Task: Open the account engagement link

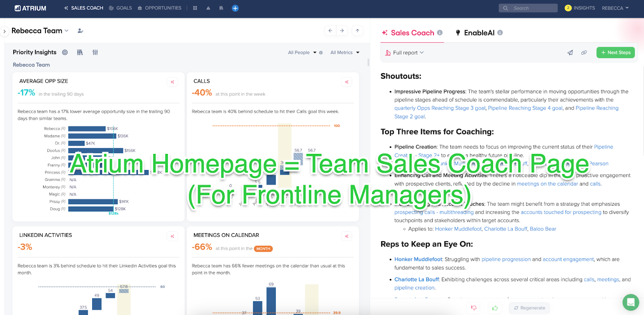Action: (568, 259)
